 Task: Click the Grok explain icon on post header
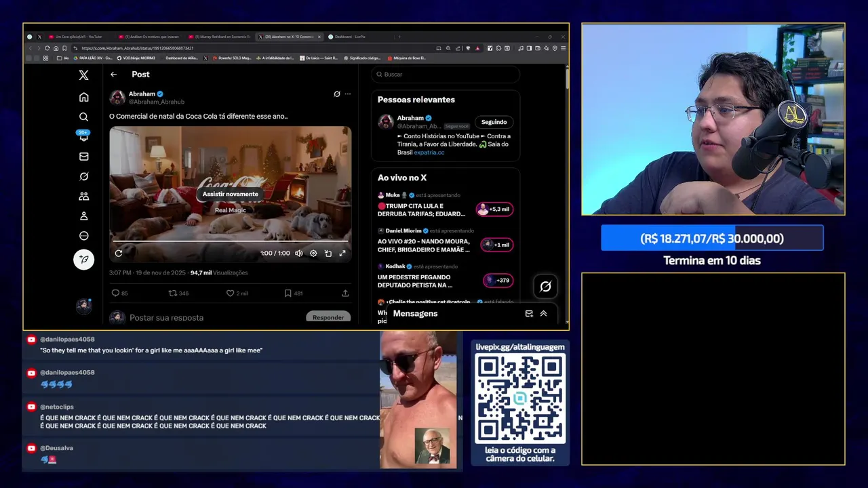(337, 94)
